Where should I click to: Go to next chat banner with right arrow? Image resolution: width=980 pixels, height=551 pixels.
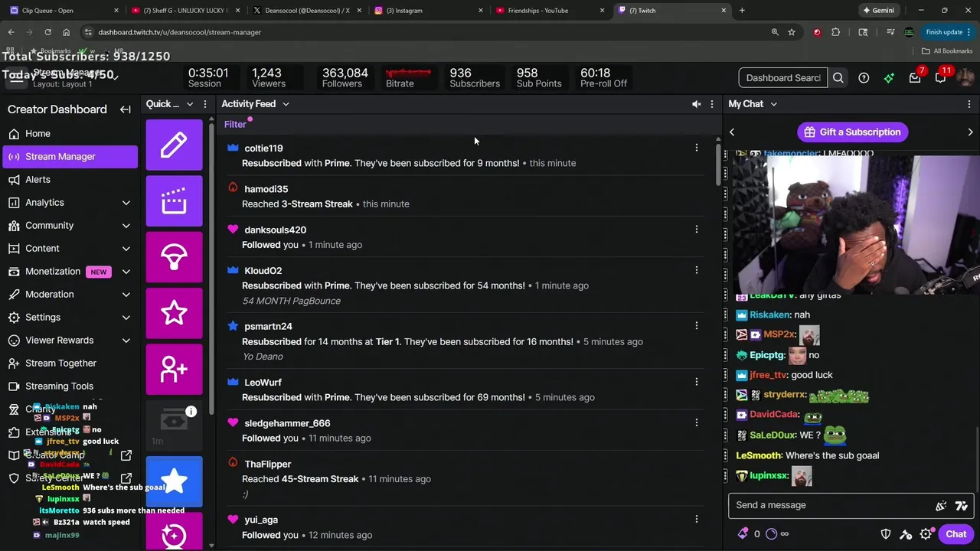(x=970, y=132)
